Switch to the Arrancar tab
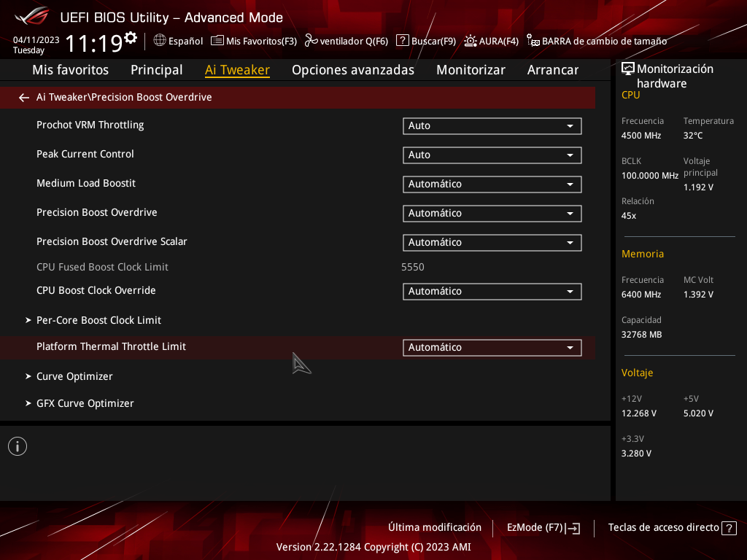The width and height of the screenshot is (747, 560). pyautogui.click(x=553, y=70)
